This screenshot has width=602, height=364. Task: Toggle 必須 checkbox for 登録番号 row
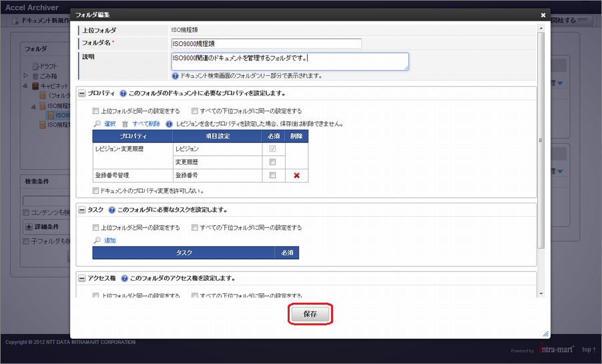272,175
